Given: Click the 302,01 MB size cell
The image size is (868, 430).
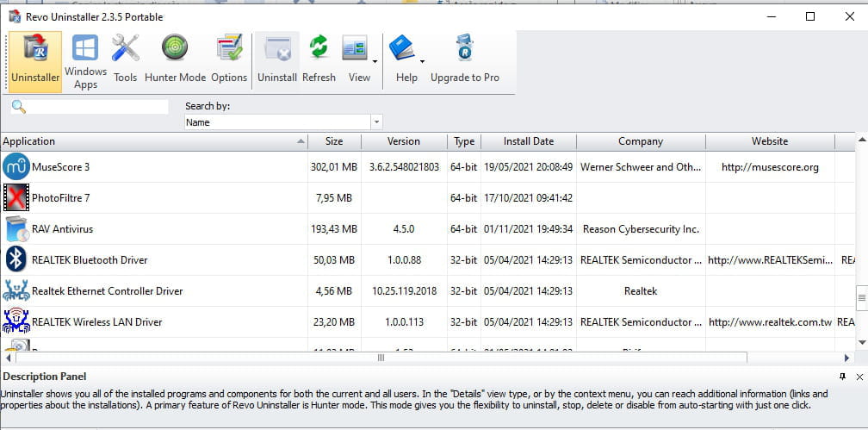Looking at the screenshot, I should 334,167.
